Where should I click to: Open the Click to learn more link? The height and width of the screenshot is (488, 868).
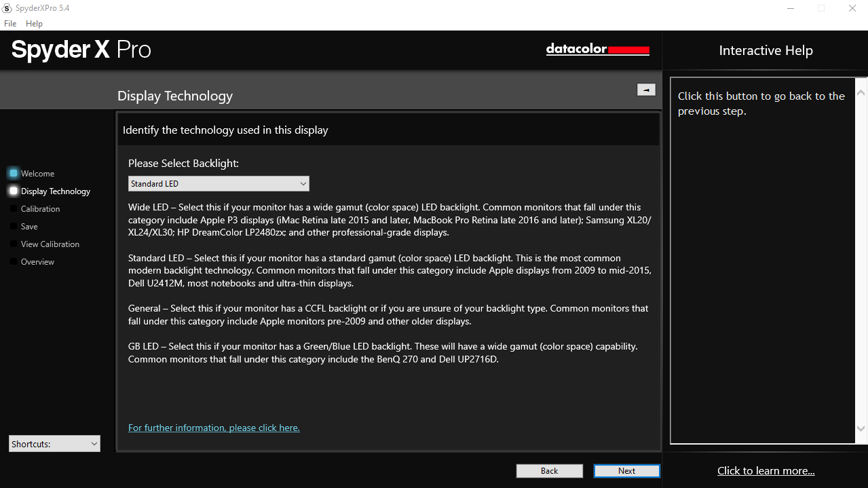pos(766,470)
